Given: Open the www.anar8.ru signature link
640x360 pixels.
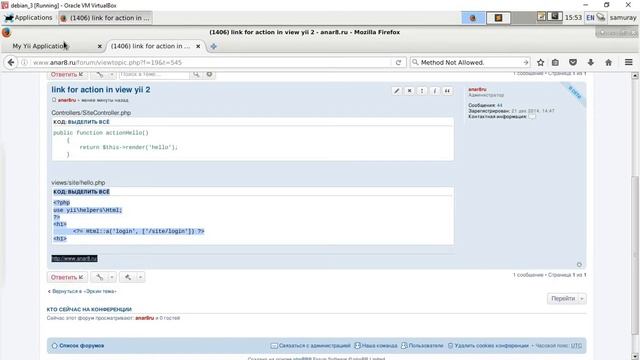Looking at the screenshot, I should click(x=74, y=258).
